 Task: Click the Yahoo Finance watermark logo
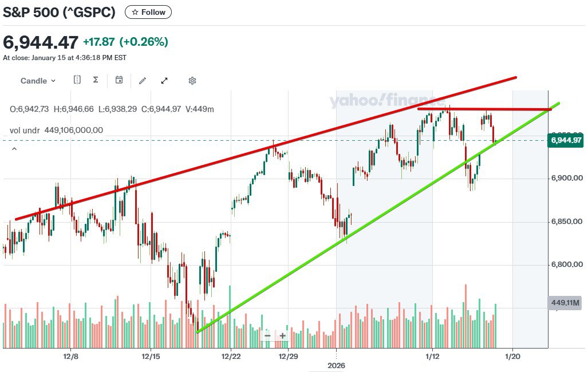386,102
